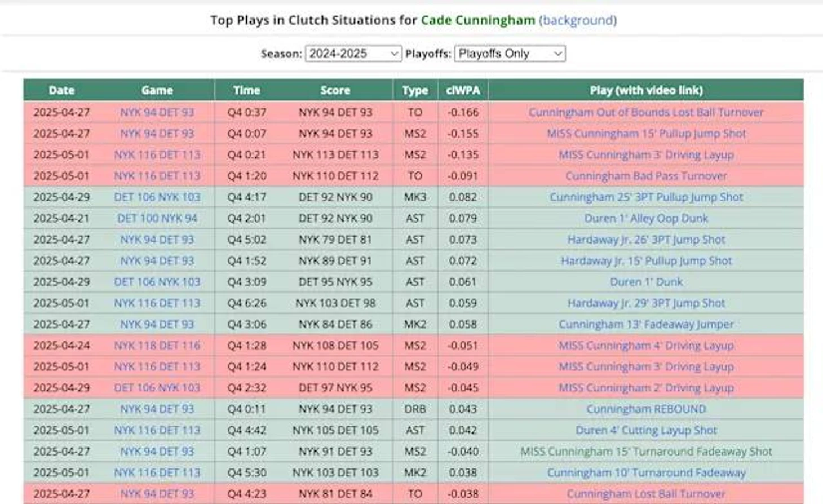This screenshot has height=504, width=823.
Task: Click the Type column header
Action: pos(415,90)
